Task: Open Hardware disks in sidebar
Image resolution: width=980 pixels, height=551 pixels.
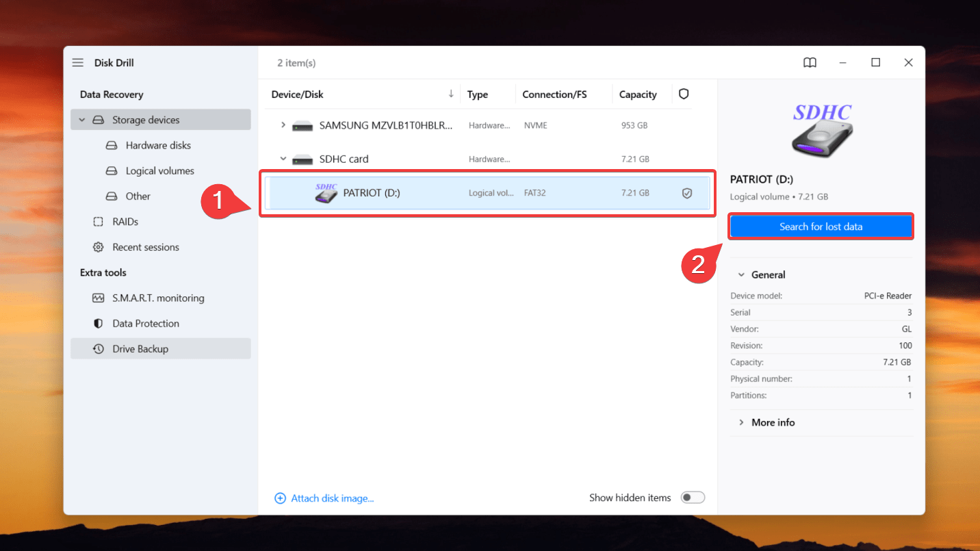Action: pos(158,145)
